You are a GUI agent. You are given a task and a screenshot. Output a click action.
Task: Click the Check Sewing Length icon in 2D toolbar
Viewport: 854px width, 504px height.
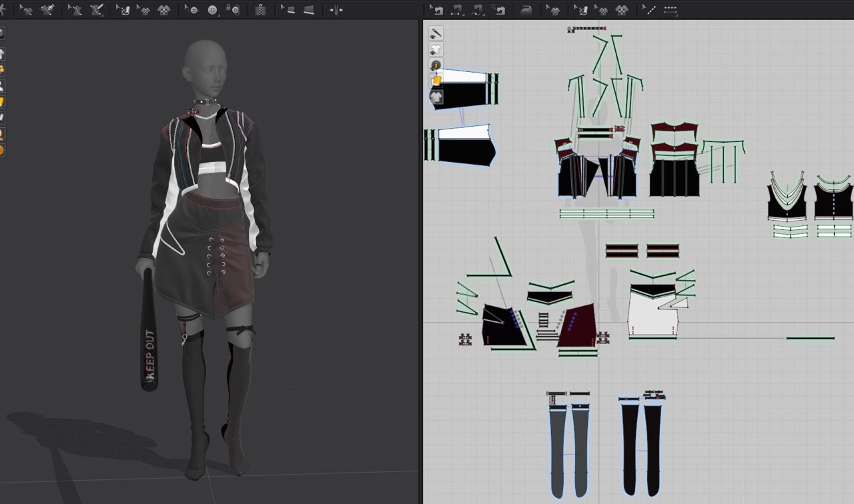pos(498,10)
